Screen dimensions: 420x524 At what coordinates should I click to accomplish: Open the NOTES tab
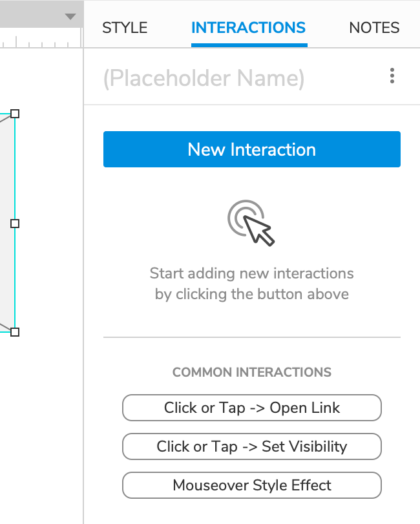(374, 28)
